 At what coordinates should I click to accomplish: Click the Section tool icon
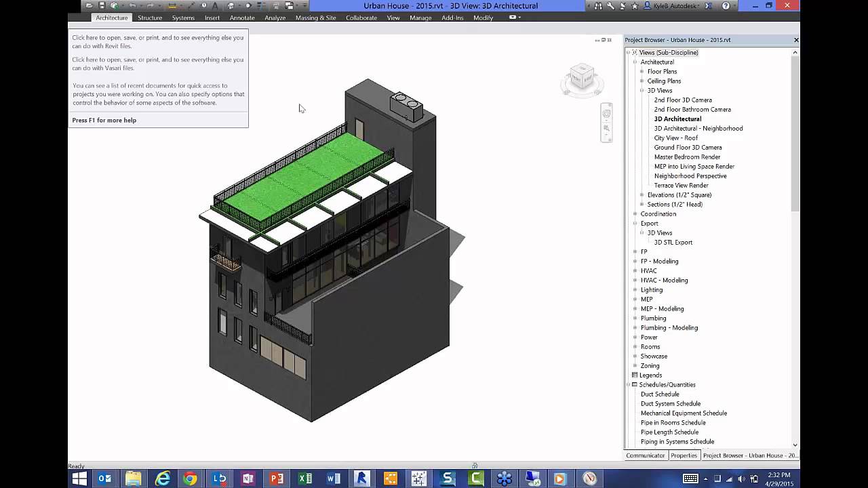[x=248, y=5]
